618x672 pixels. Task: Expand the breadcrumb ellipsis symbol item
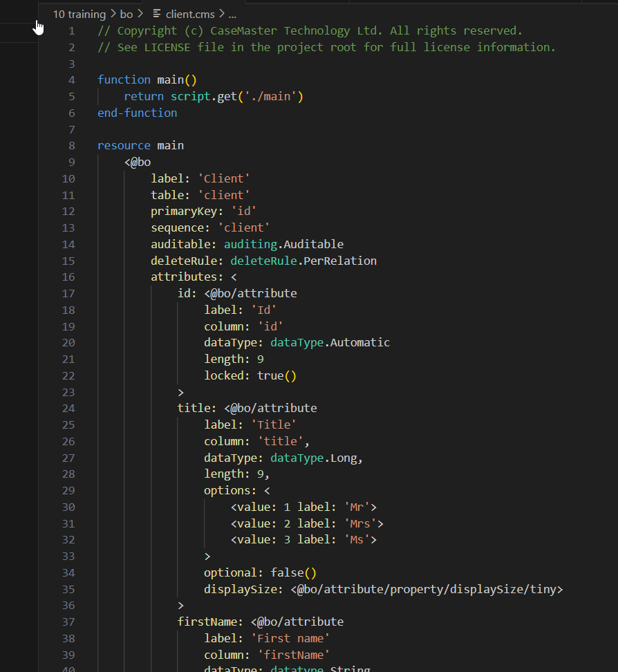[x=232, y=14]
